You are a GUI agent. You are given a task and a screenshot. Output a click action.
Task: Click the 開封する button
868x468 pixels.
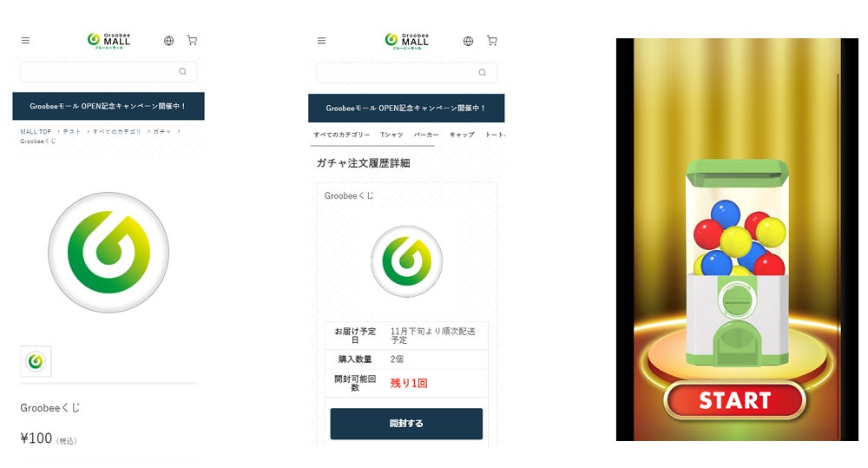click(406, 424)
